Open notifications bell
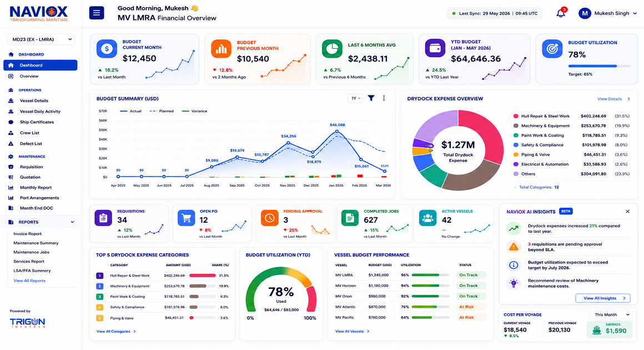 [561, 13]
